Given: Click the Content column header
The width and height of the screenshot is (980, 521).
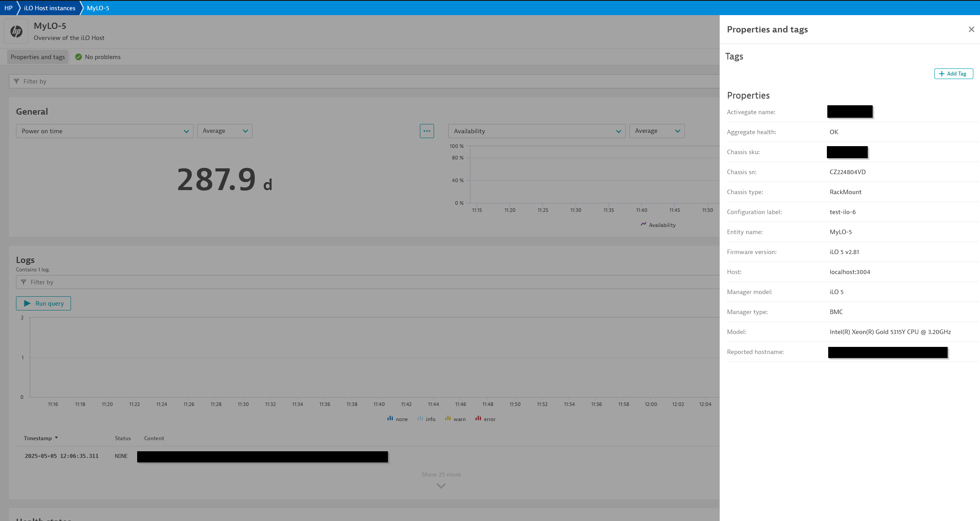Looking at the screenshot, I should (x=154, y=438).
